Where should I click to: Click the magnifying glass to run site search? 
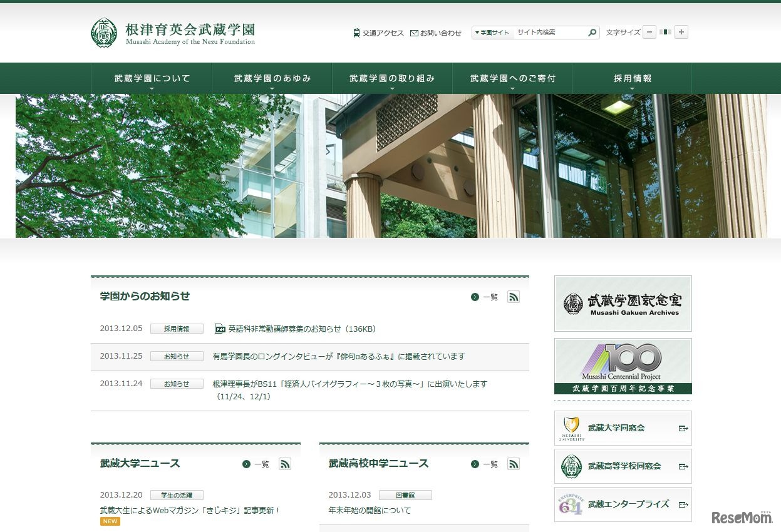coord(592,33)
